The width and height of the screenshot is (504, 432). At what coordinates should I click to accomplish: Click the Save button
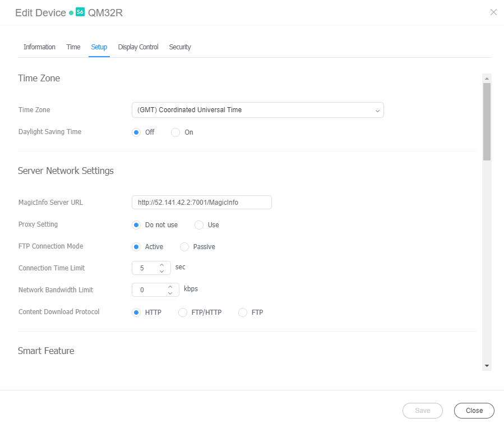pyautogui.click(x=422, y=411)
